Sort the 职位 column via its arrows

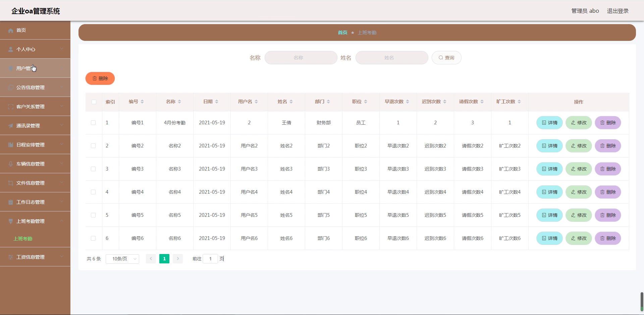pyautogui.click(x=366, y=102)
